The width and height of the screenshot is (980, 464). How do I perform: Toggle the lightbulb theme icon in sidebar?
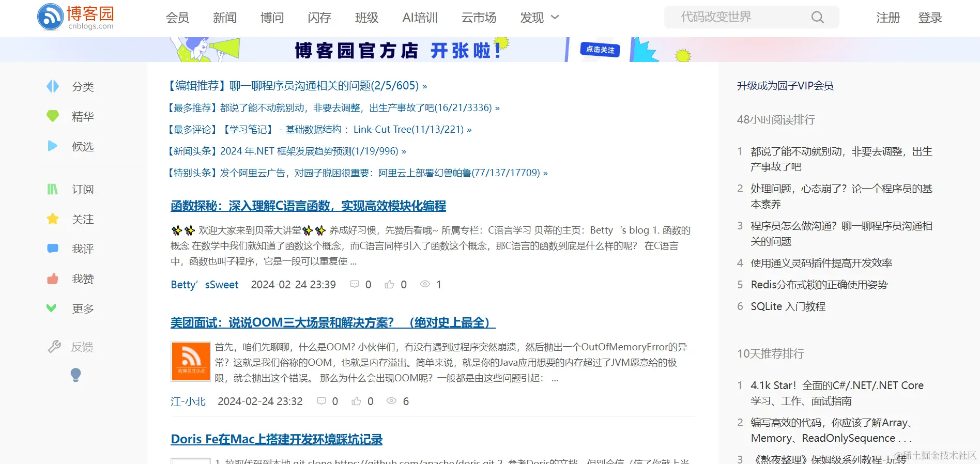(x=75, y=375)
